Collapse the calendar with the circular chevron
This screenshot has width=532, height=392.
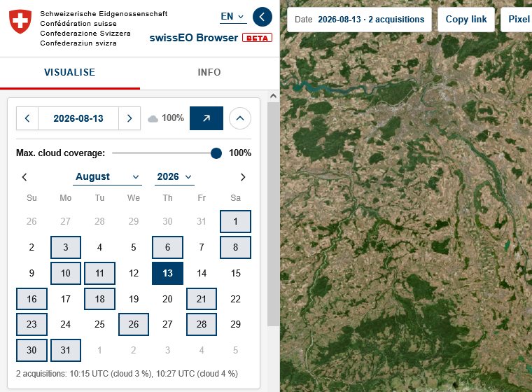pyautogui.click(x=240, y=118)
